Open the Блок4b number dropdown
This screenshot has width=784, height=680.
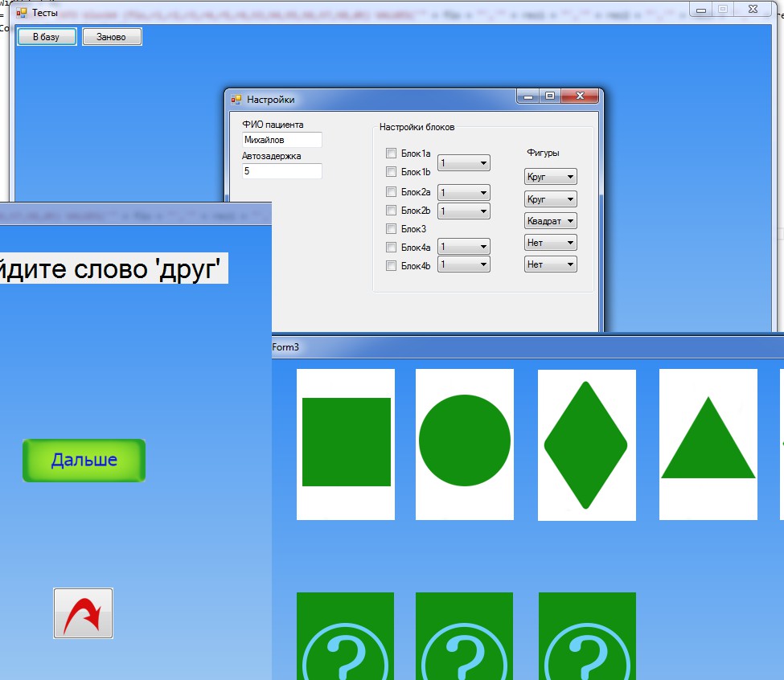click(464, 264)
